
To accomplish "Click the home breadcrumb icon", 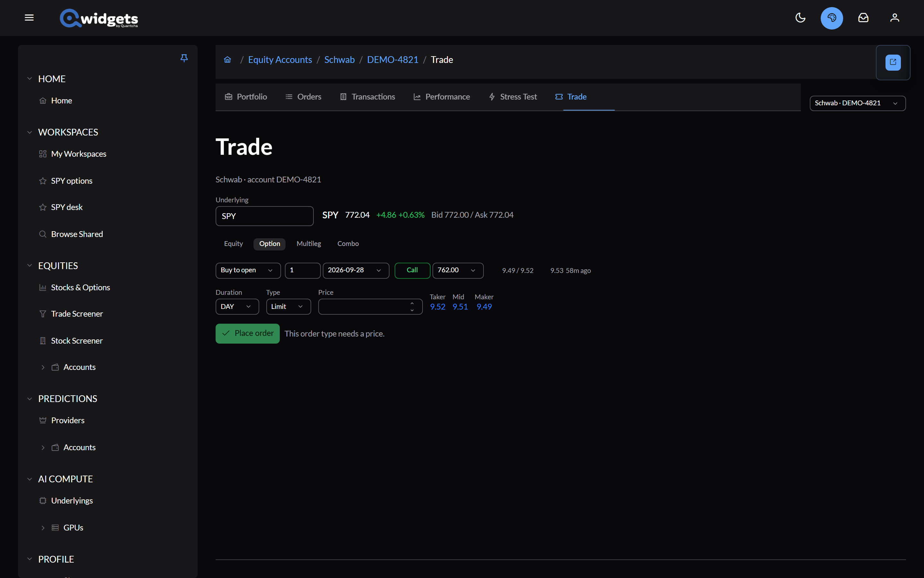I will (227, 60).
